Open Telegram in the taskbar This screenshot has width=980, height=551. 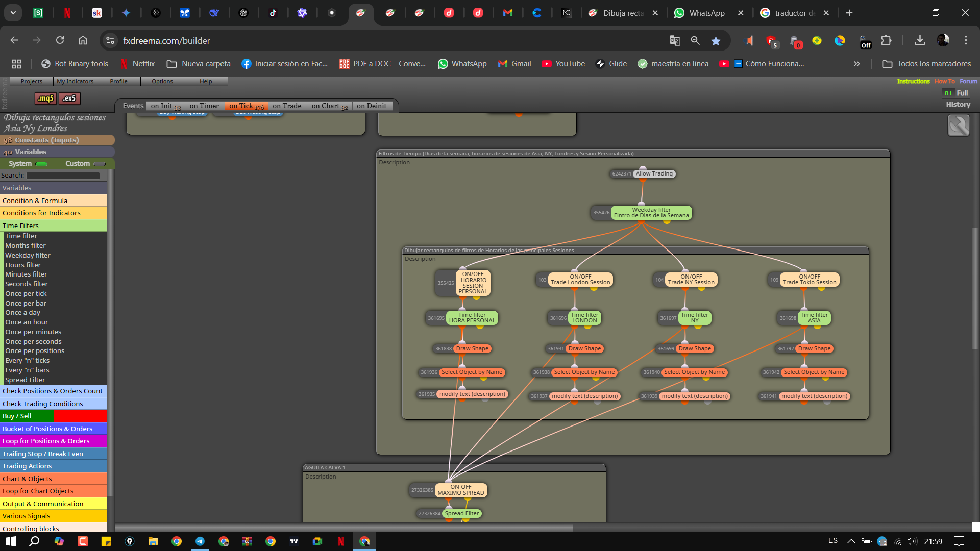200,541
